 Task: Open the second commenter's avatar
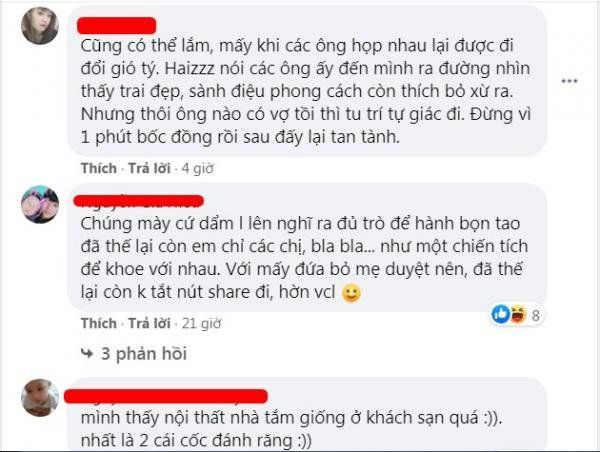point(40,204)
